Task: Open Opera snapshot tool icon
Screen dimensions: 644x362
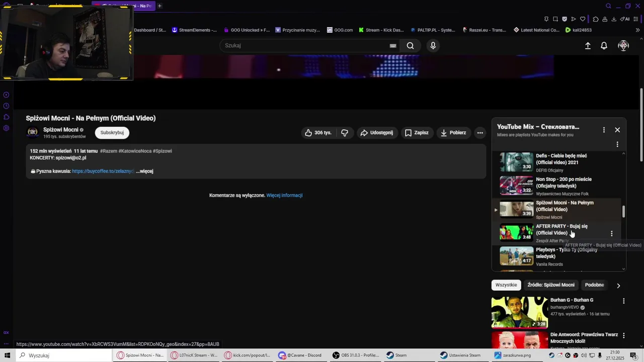Action: [x=555, y=19]
